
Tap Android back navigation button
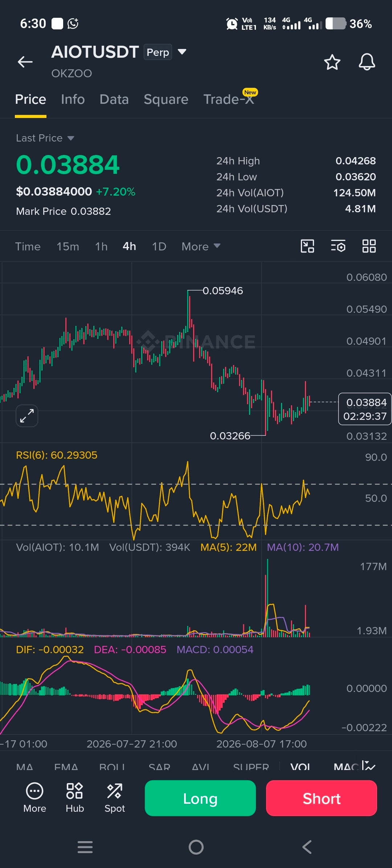tap(307, 847)
